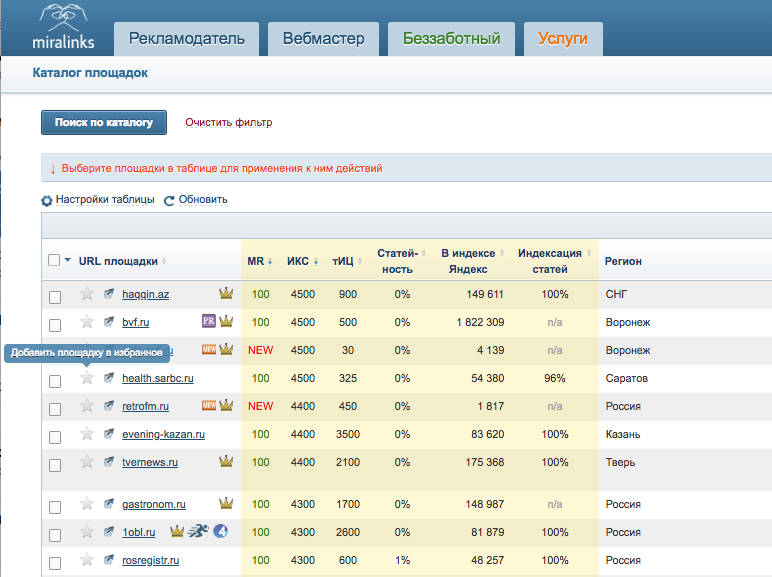Open 1obl.ru external link icon

[x=109, y=532]
